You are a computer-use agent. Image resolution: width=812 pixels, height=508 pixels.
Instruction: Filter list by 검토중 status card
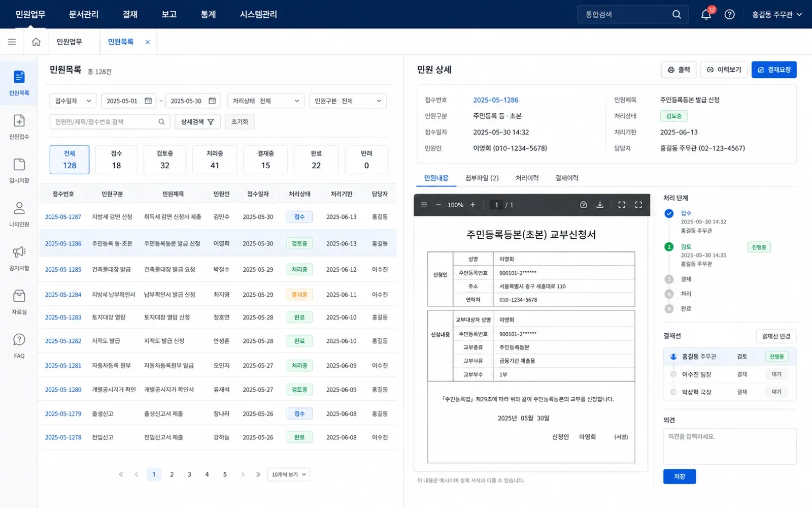pyautogui.click(x=164, y=160)
